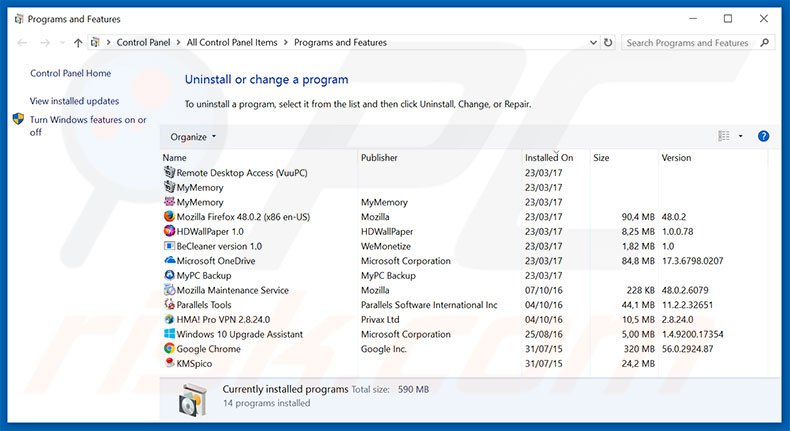Select the MyMemory entry without publisher
The image size is (790, 431).
click(x=200, y=187)
